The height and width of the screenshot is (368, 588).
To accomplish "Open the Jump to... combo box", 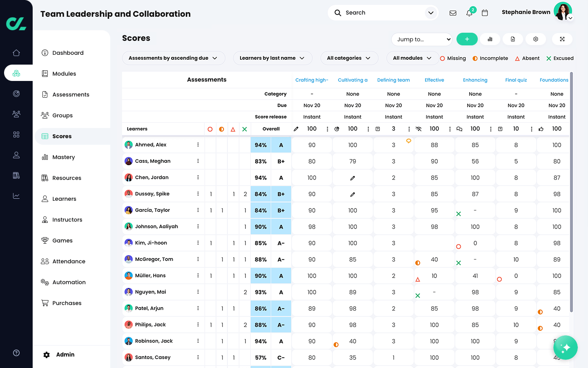I will click(421, 39).
